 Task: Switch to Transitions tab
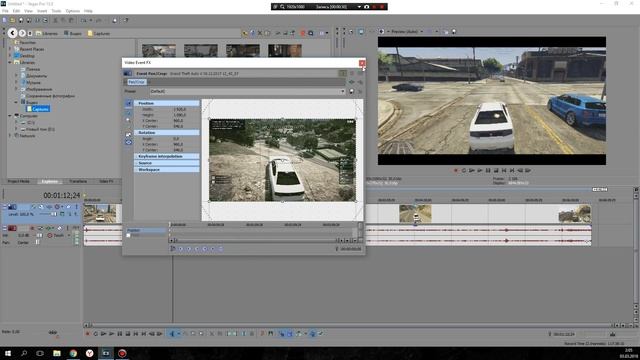click(x=78, y=181)
